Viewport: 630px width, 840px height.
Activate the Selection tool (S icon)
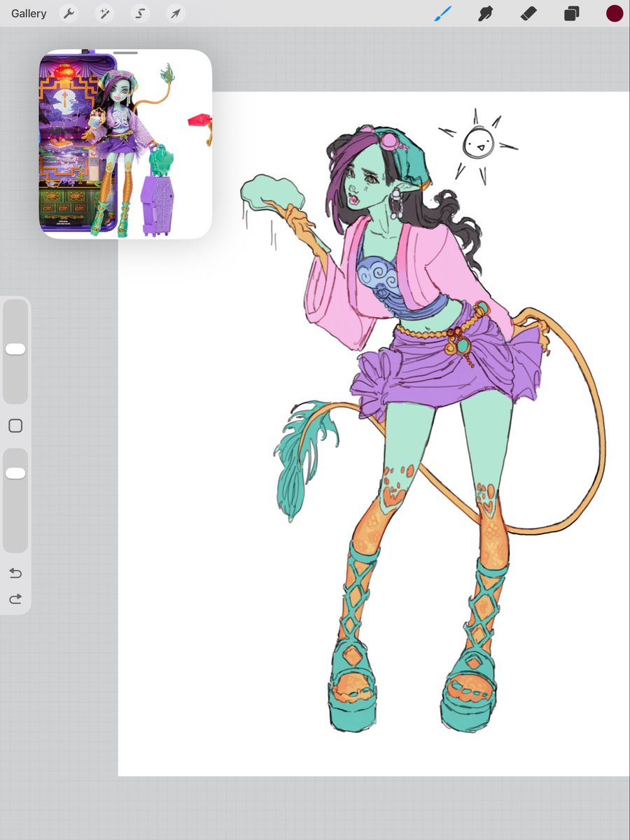(x=141, y=13)
